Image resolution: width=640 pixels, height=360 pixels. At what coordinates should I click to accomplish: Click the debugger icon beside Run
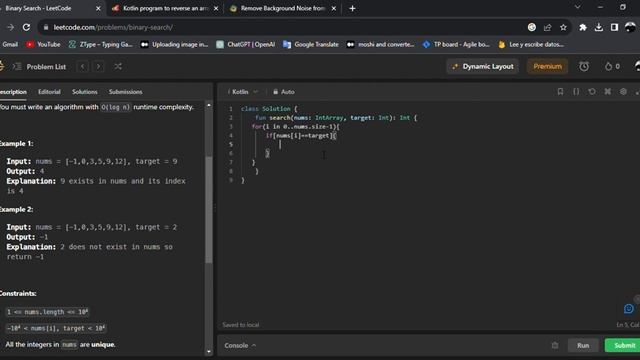click(x=555, y=345)
